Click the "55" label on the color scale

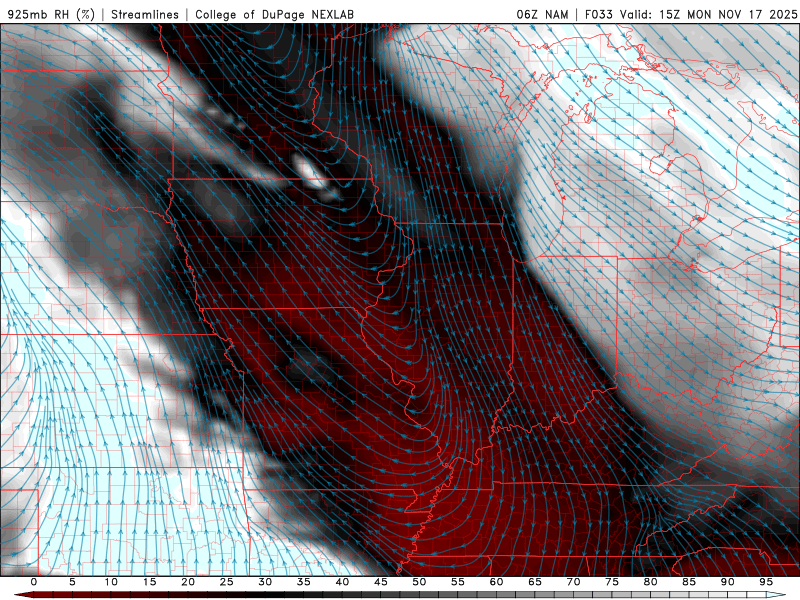pos(458,582)
